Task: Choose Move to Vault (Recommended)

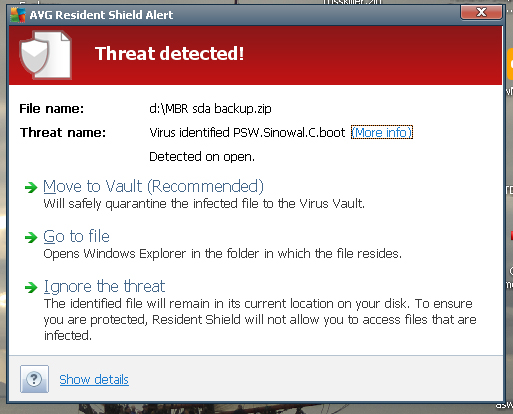Action: click(154, 186)
